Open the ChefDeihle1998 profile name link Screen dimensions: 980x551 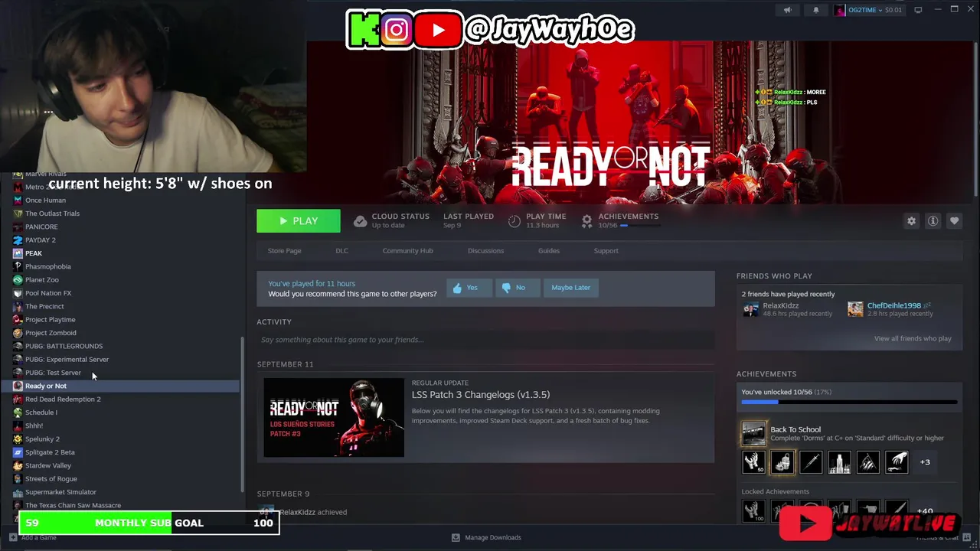point(894,305)
